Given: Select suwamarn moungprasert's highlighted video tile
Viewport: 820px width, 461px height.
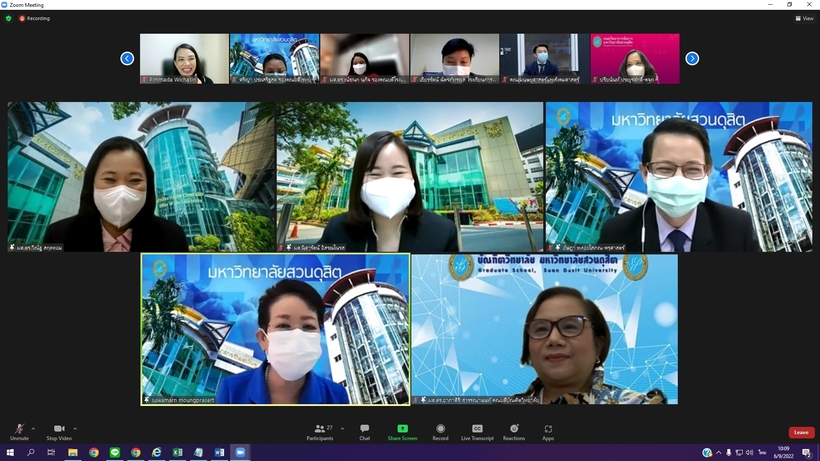Looking at the screenshot, I should 275,329.
